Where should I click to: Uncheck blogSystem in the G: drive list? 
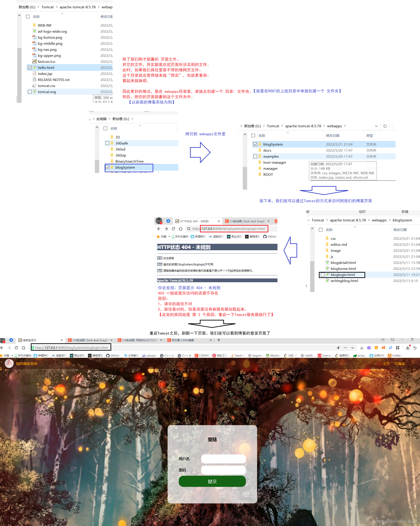pos(107,167)
